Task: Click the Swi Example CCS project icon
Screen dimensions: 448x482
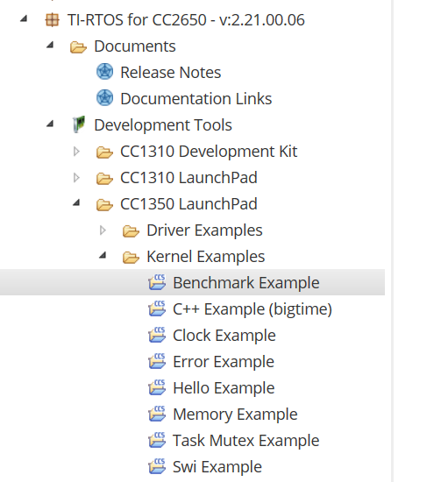Action: (157, 466)
